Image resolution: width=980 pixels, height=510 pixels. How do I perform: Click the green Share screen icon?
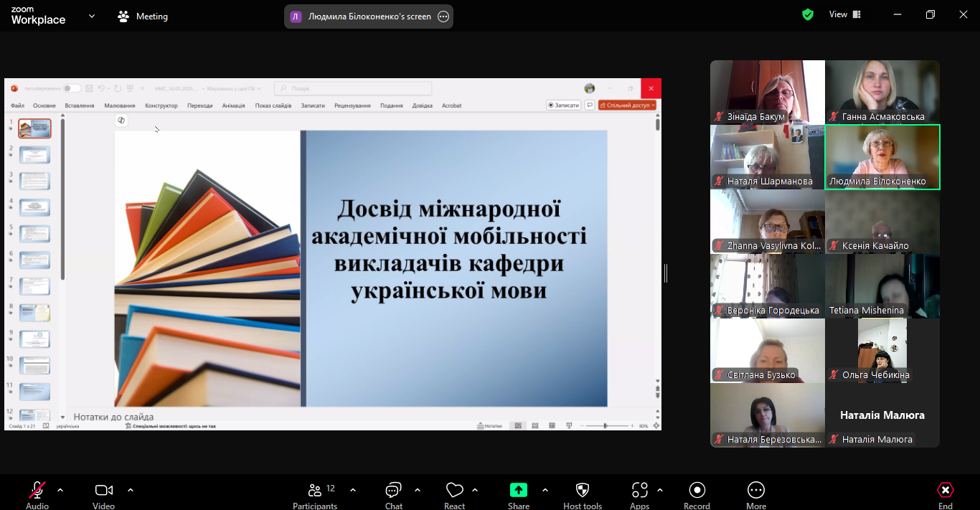[x=518, y=491]
